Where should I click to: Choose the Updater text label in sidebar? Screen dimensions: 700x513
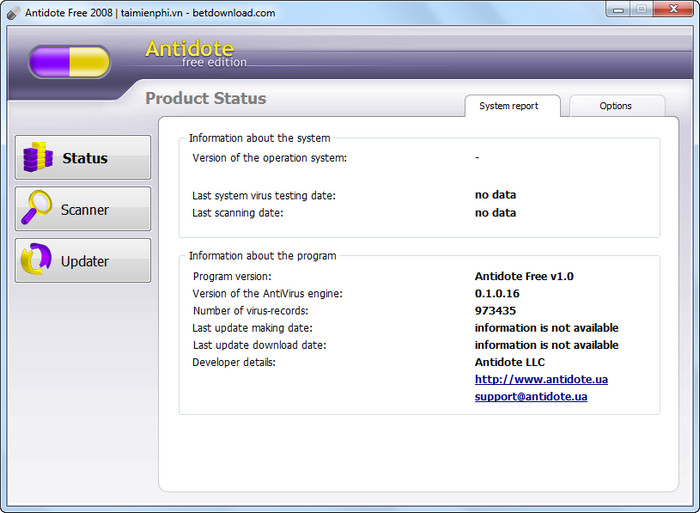click(x=85, y=261)
